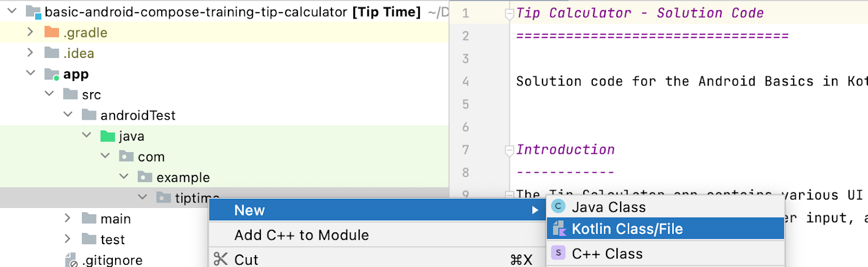Expand the test folder
The height and width of the screenshot is (267, 868).
click(68, 239)
